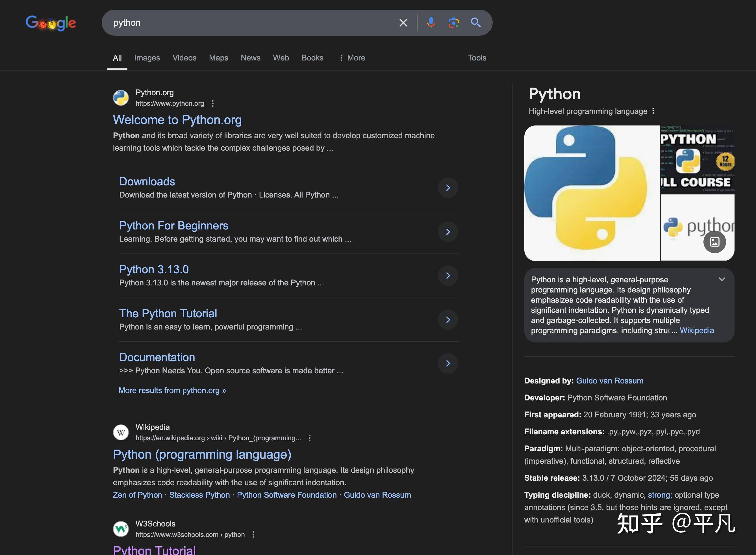The image size is (756, 555).
Task: Click the https://www.python.org URL text
Action: point(170,103)
